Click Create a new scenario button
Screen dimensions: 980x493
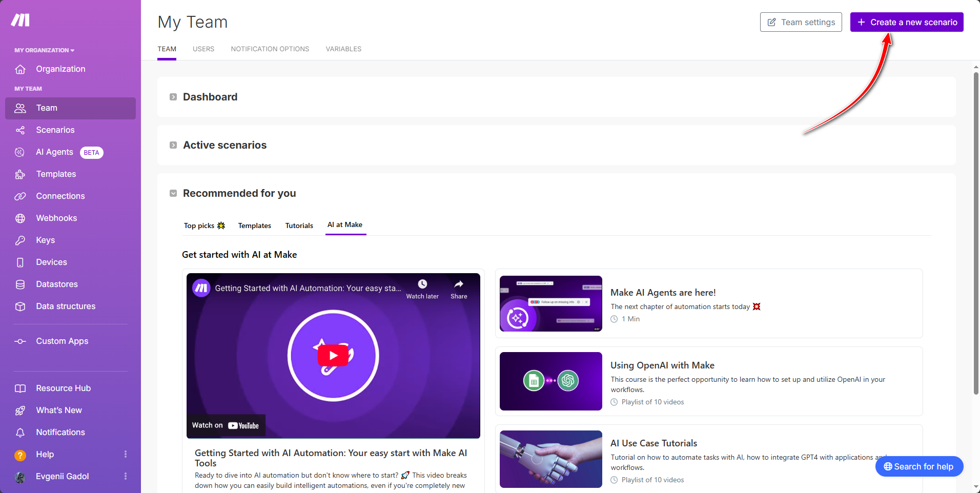pyautogui.click(x=907, y=22)
